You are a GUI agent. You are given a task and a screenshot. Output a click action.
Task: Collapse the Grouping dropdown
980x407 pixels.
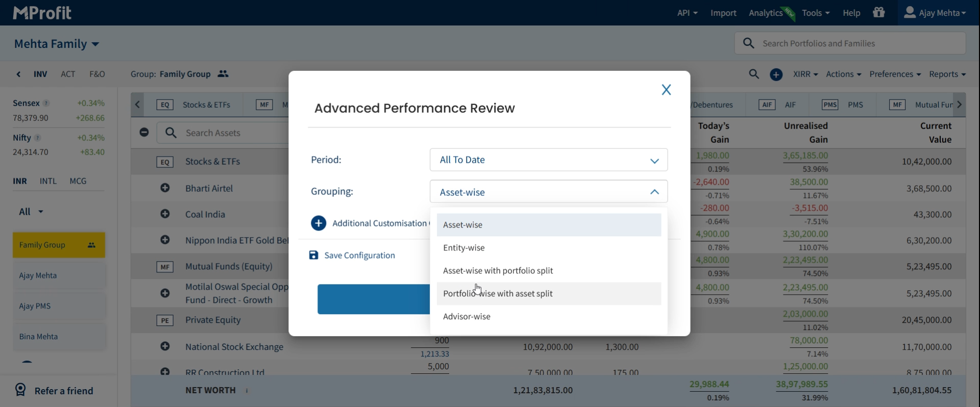tap(654, 192)
